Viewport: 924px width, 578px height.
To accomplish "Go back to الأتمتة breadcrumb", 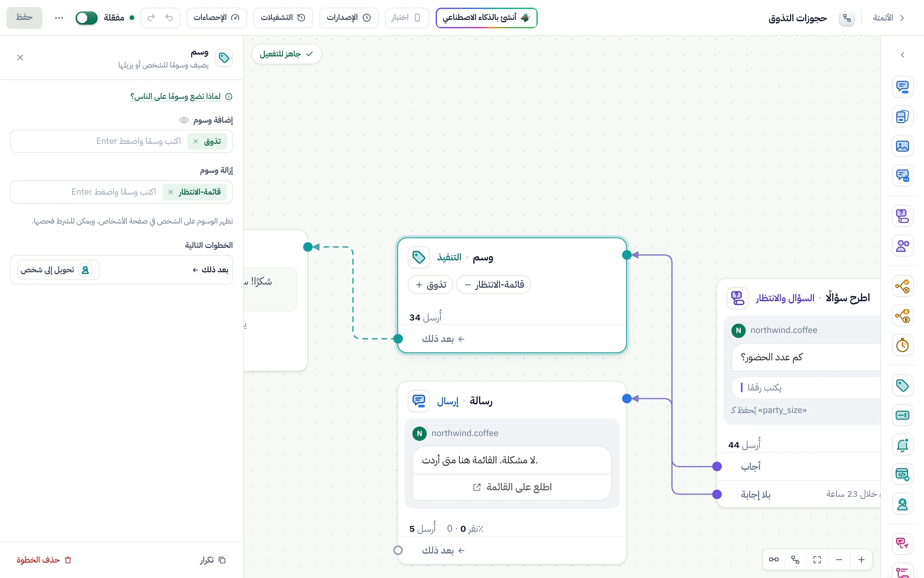I will click(888, 18).
